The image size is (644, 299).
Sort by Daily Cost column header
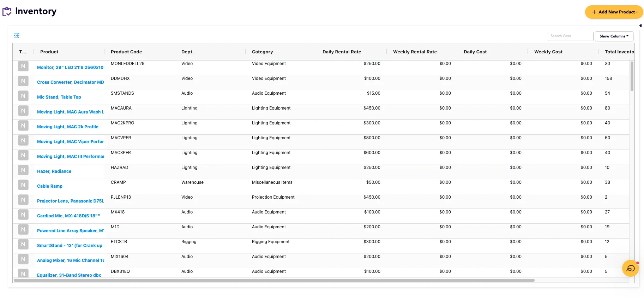pyautogui.click(x=475, y=52)
